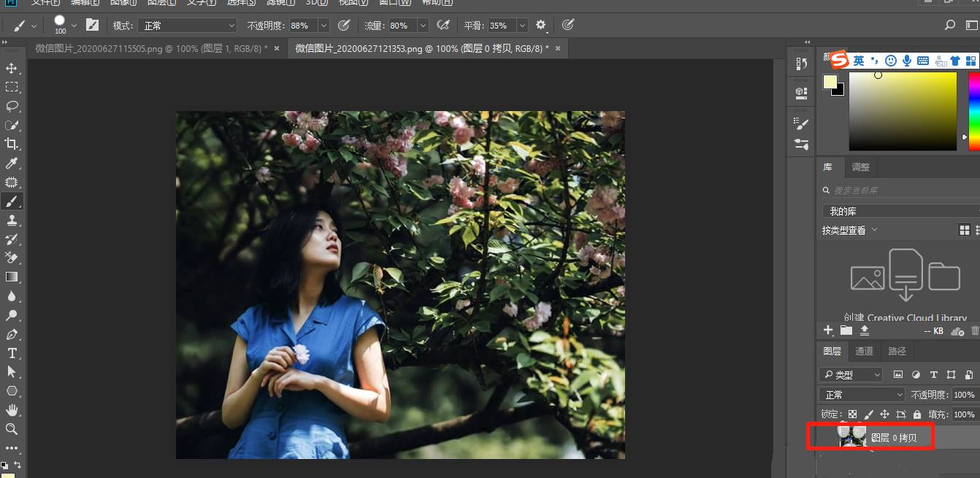Select the Horizontal Type tool

12,353
